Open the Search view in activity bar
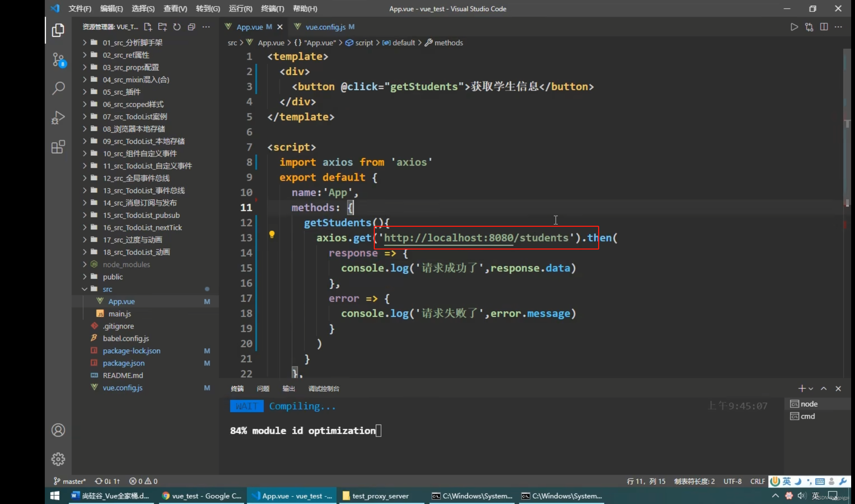 click(x=58, y=88)
